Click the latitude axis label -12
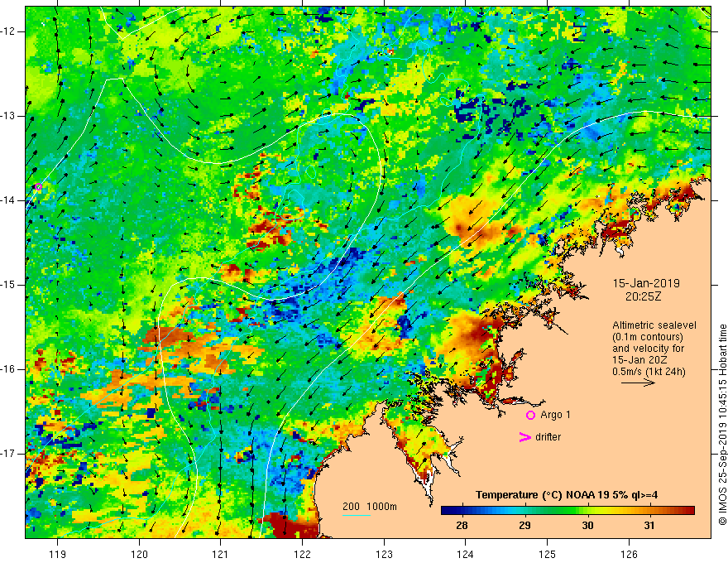The height and width of the screenshot is (563, 728). pyautogui.click(x=8, y=31)
